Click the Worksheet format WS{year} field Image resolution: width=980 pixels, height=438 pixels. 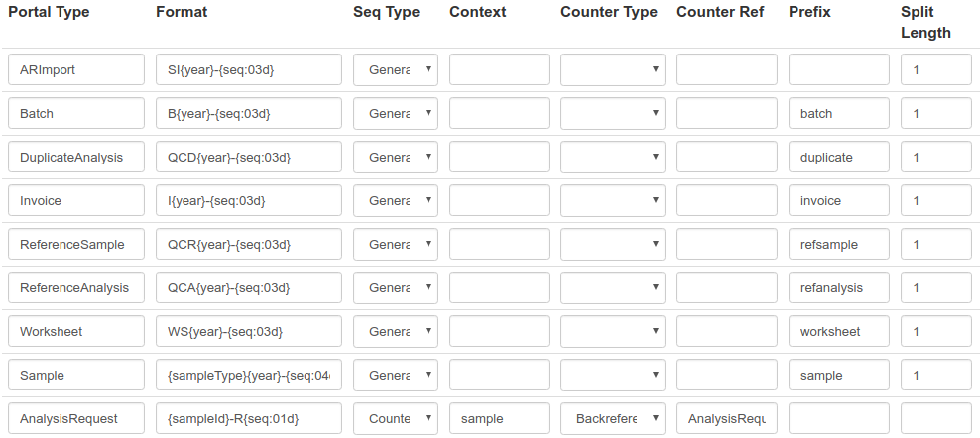pos(248,332)
